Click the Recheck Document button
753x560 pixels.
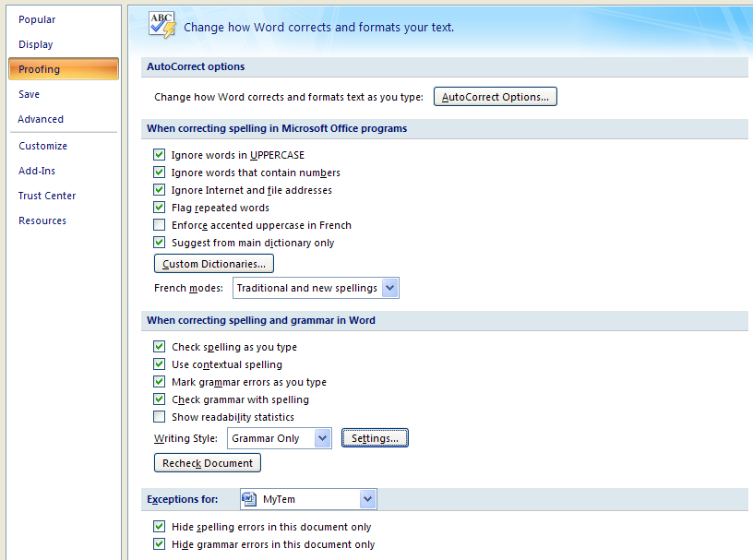208,463
